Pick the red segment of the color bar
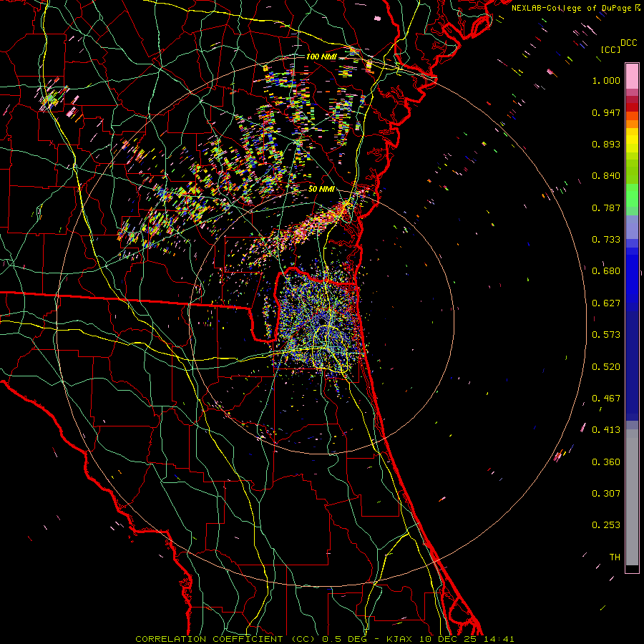Image resolution: width=644 pixels, height=644 pixels. [632, 107]
